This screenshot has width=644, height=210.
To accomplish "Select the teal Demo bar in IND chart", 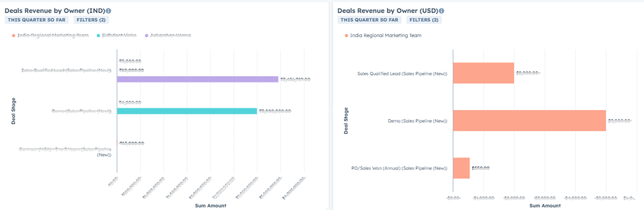I will click(187, 111).
